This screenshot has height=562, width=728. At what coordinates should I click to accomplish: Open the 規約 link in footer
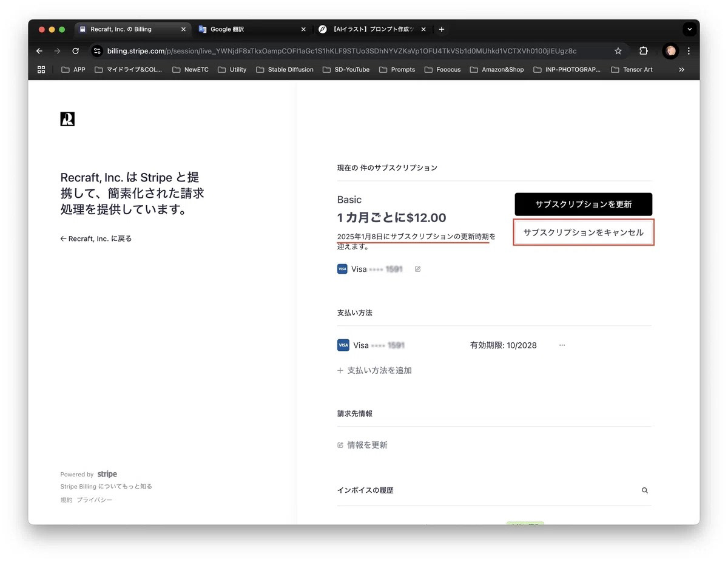pos(66,499)
